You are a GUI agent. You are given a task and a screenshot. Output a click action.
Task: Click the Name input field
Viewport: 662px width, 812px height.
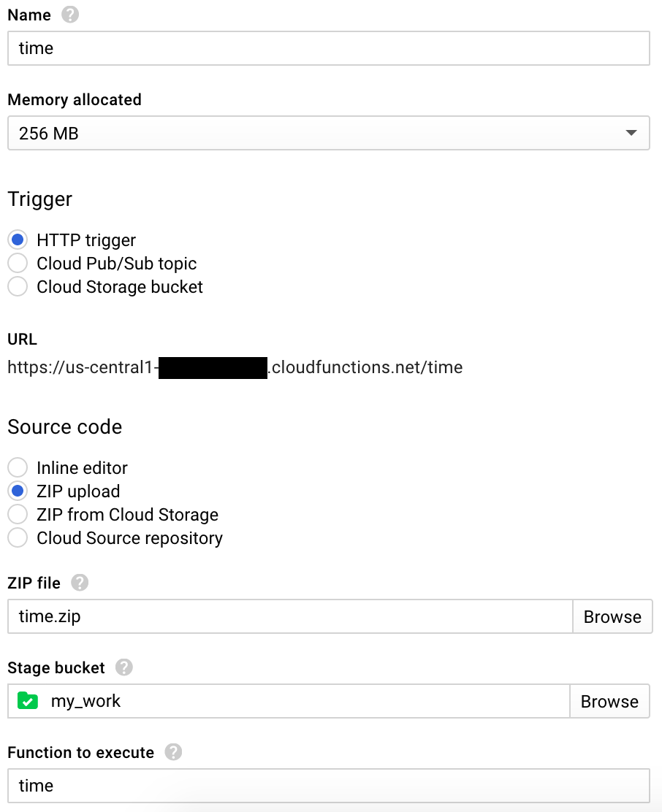point(329,48)
